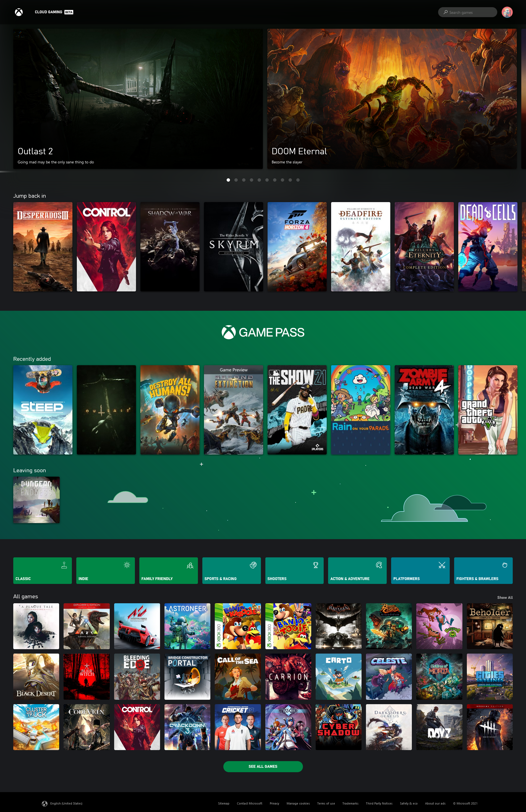This screenshot has width=526, height=812.
Task: Open Carrion game tile
Action: [288, 677]
